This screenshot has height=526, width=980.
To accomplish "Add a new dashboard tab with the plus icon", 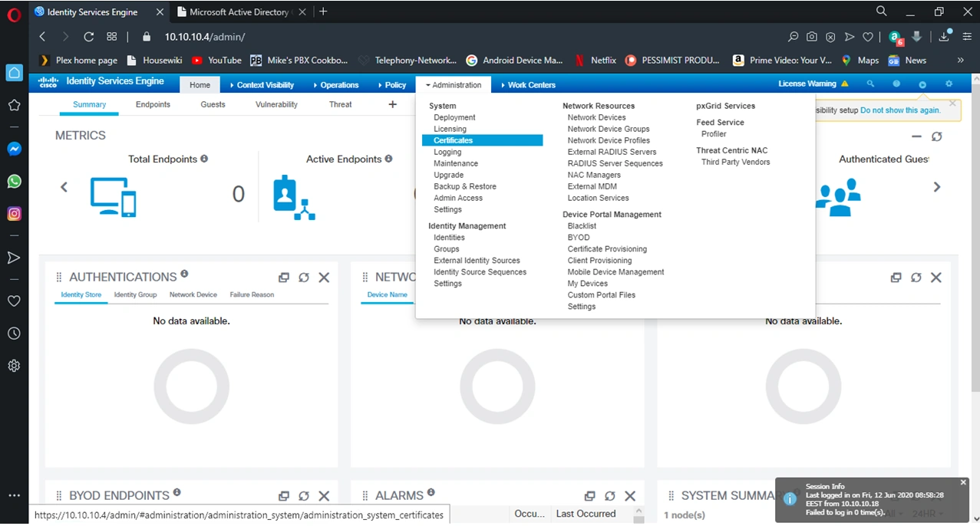I will 392,104.
